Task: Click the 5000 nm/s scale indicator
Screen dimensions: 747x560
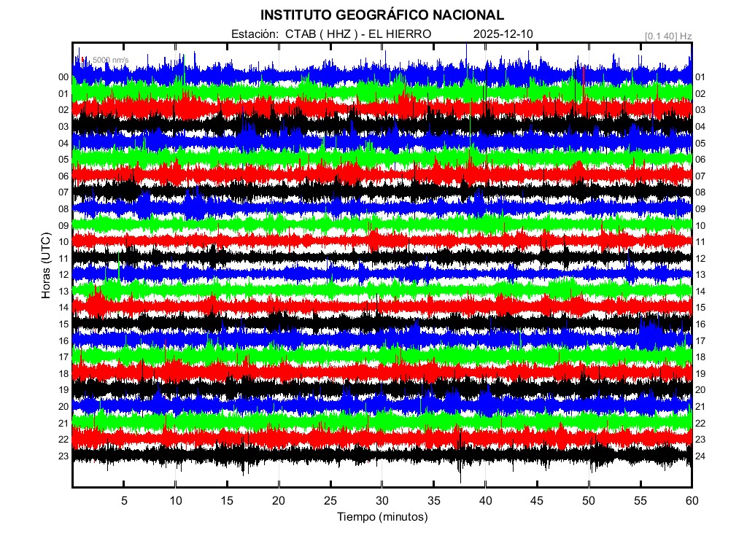Action: [109, 59]
